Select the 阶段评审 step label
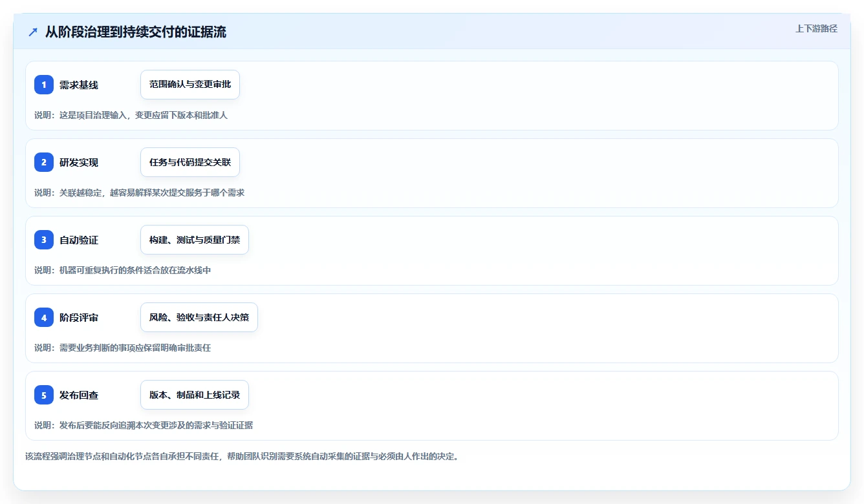This screenshot has height=504, width=864. click(x=79, y=317)
